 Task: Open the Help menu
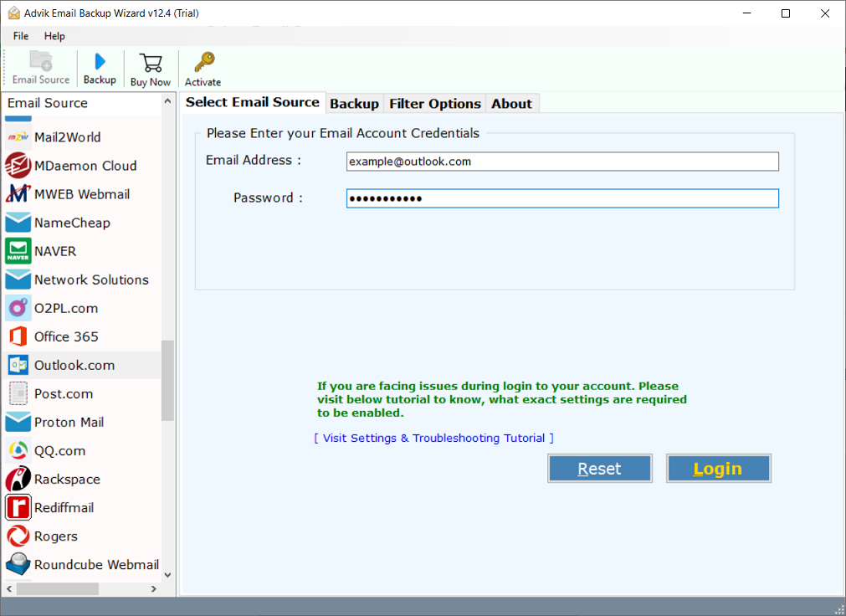tap(54, 36)
